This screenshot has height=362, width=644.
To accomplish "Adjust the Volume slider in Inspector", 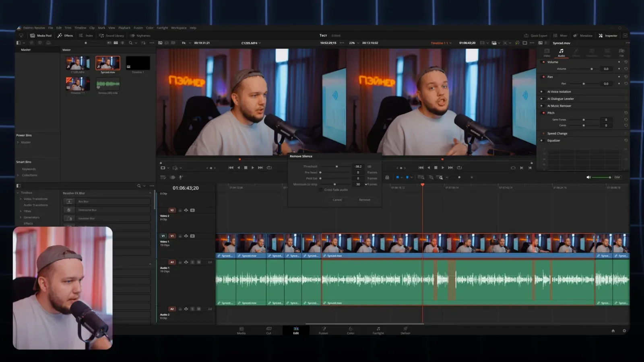I will 591,69.
